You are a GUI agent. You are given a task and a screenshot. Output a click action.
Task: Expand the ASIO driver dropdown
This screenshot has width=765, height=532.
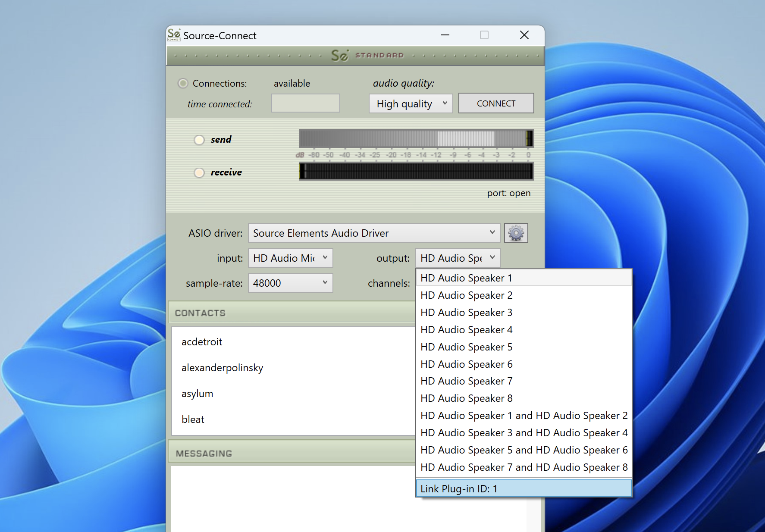pyautogui.click(x=373, y=233)
